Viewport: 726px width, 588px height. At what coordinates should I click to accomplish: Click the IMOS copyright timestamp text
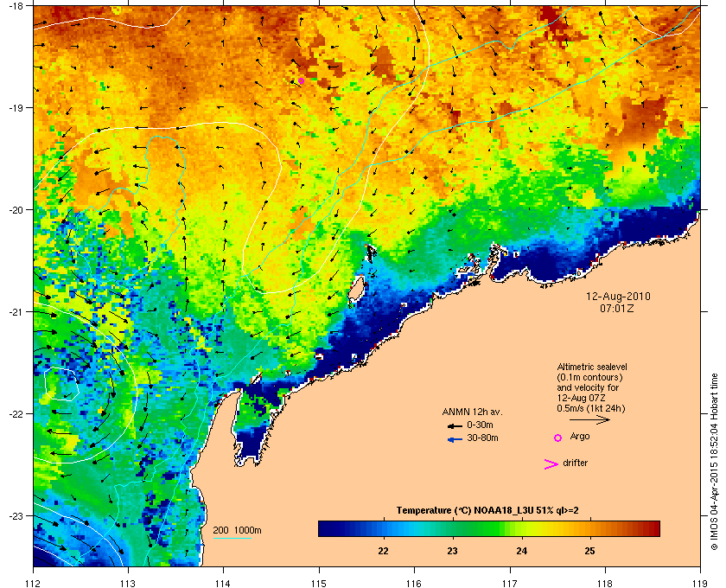coord(714,463)
